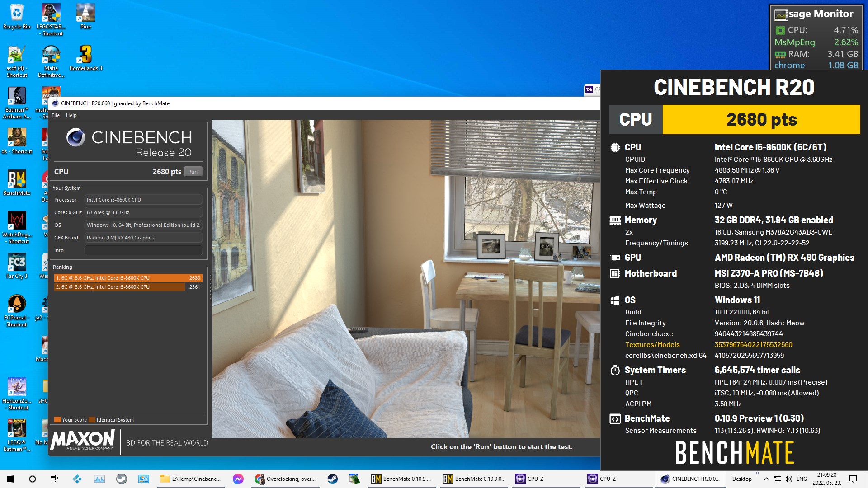Switch to the first BenchMate 0.10.9 taskbar item
Viewport: 868px width, 488px height.
pos(401,479)
